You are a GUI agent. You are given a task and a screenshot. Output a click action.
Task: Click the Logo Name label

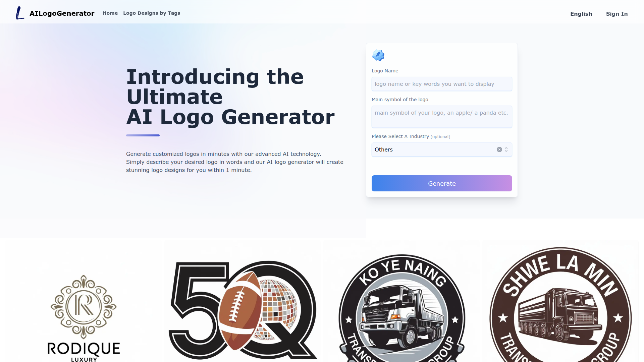(x=385, y=71)
